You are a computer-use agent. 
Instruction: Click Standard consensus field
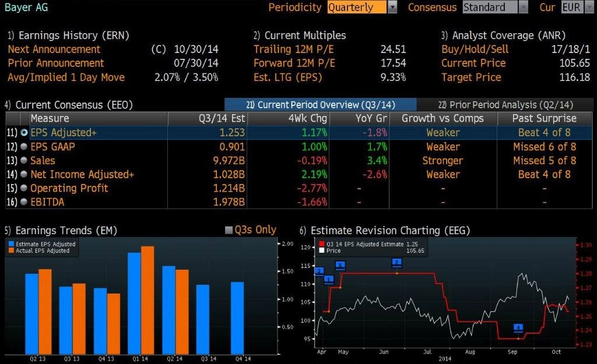click(490, 7)
